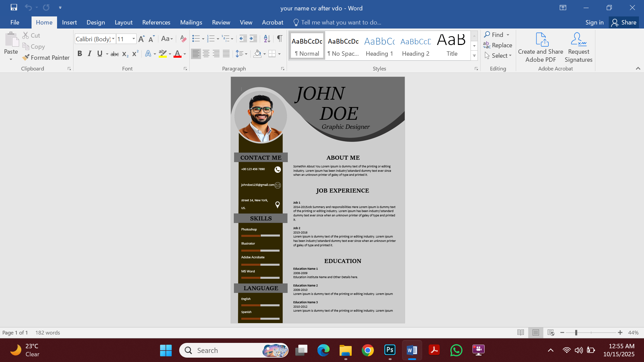Screen dimensions: 644x362
Task: Apply center text alignment
Action: point(206,53)
